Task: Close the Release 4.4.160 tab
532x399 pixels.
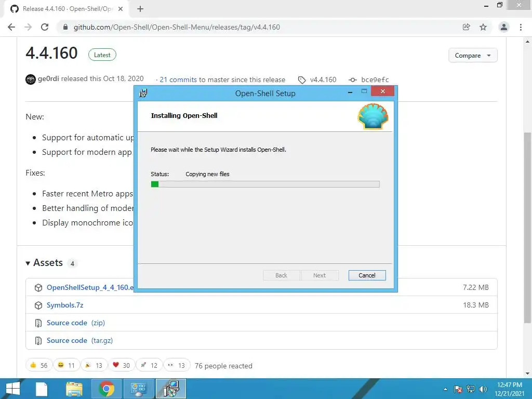Action: (x=121, y=9)
